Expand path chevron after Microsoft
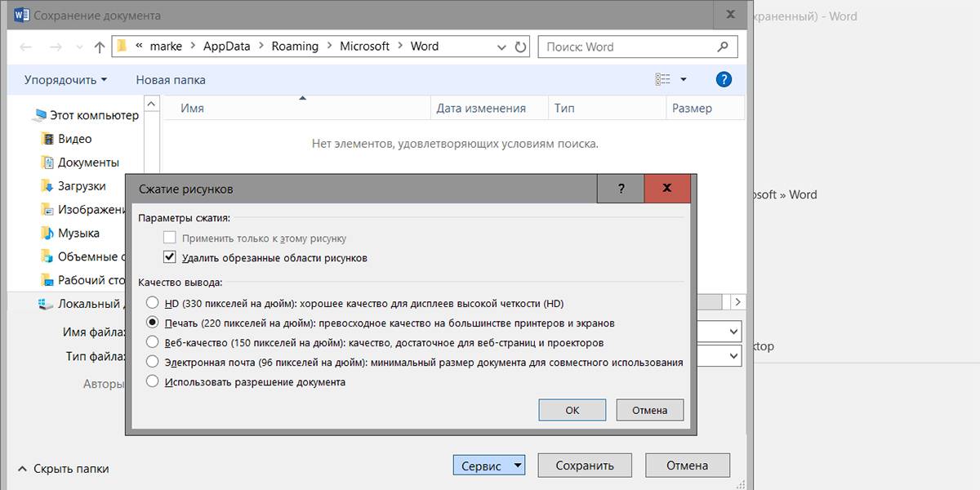980x490 pixels. (x=400, y=47)
